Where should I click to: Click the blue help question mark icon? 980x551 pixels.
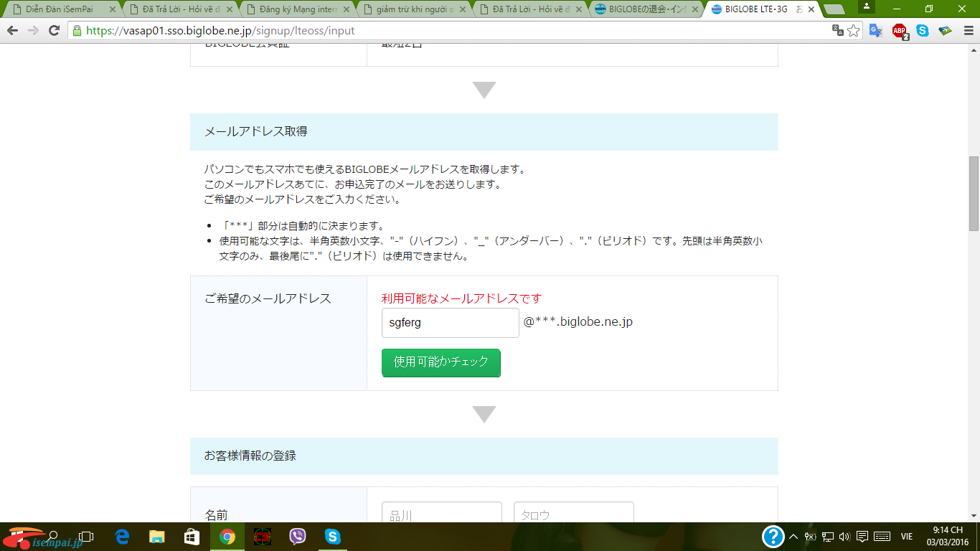(x=773, y=536)
